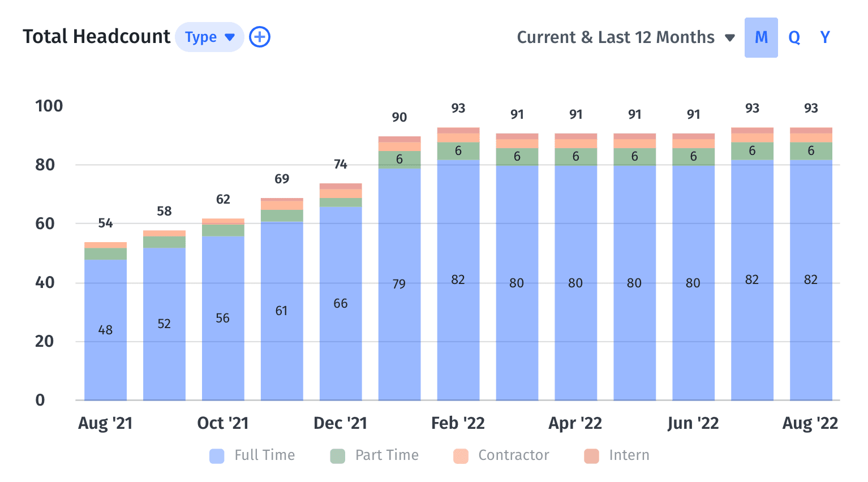Toggle the Full Time legend series
868x482 pixels.
tap(252, 455)
